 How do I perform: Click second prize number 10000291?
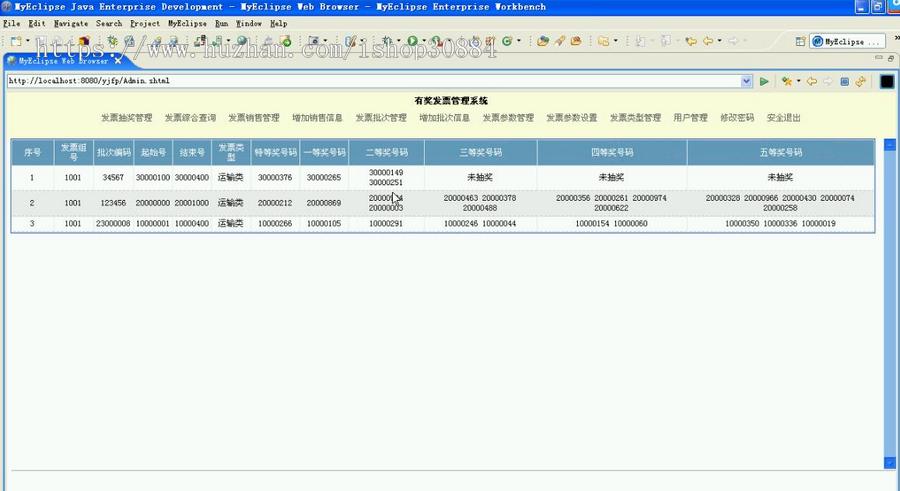pyautogui.click(x=386, y=223)
